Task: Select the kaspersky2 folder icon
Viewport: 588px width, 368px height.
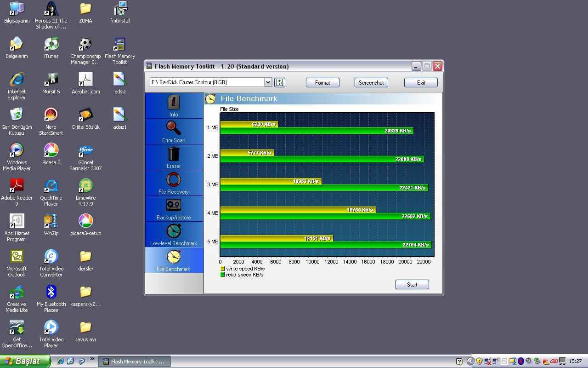Action: point(85,296)
